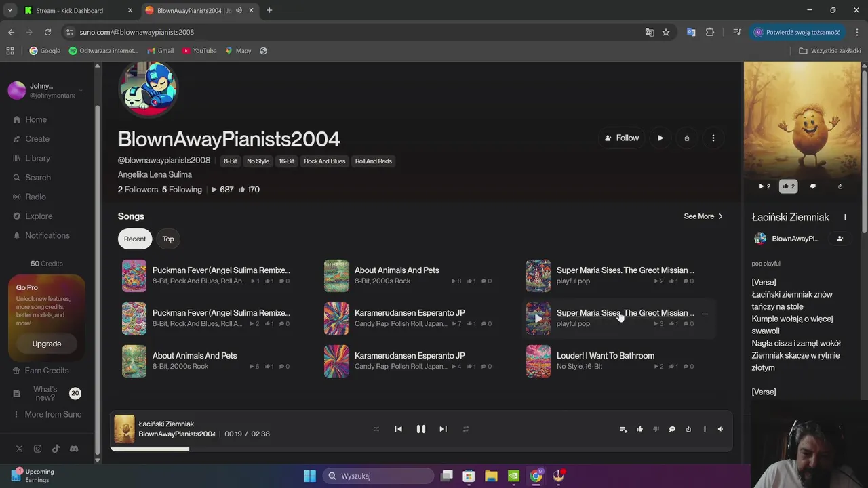Switch to the Recent songs tab
Screen dimensions: 868x488
[135, 239]
